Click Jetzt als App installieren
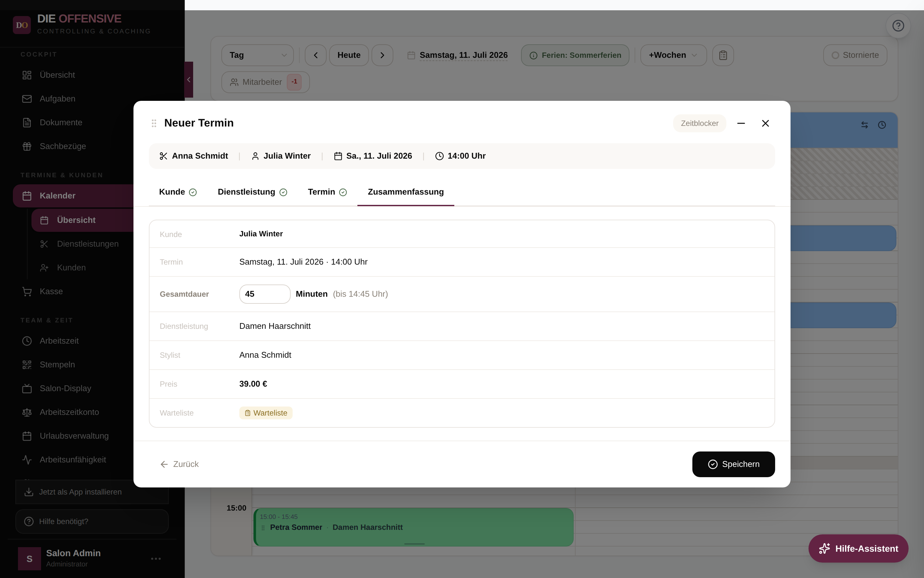The height and width of the screenshot is (578, 924). coord(92,492)
